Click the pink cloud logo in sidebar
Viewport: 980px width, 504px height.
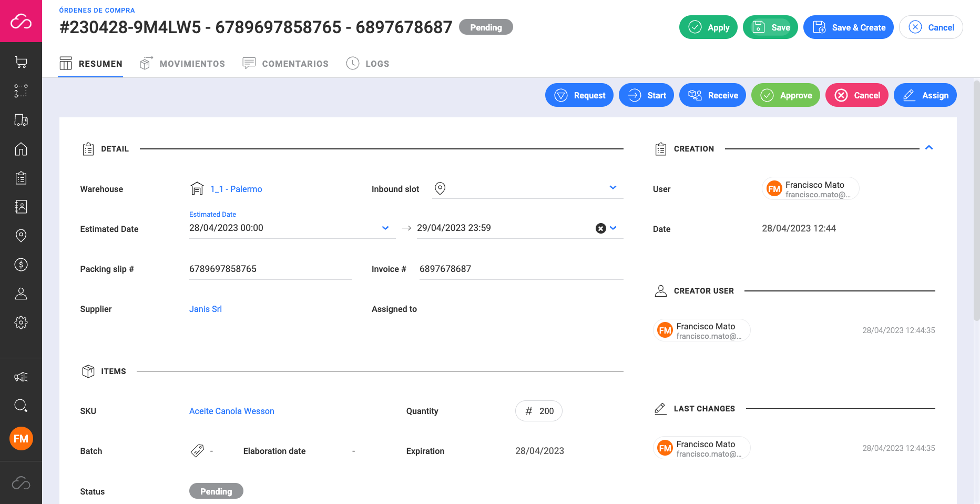(21, 21)
